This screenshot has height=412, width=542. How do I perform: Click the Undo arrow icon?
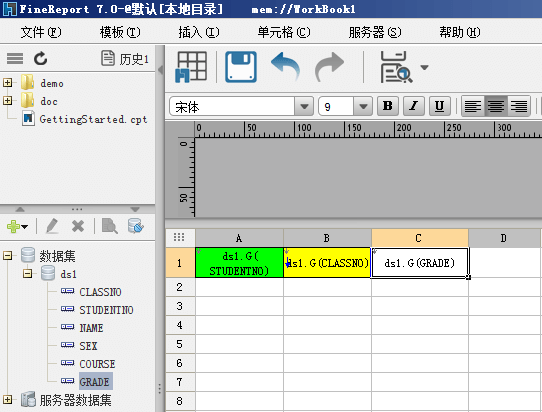click(x=286, y=66)
